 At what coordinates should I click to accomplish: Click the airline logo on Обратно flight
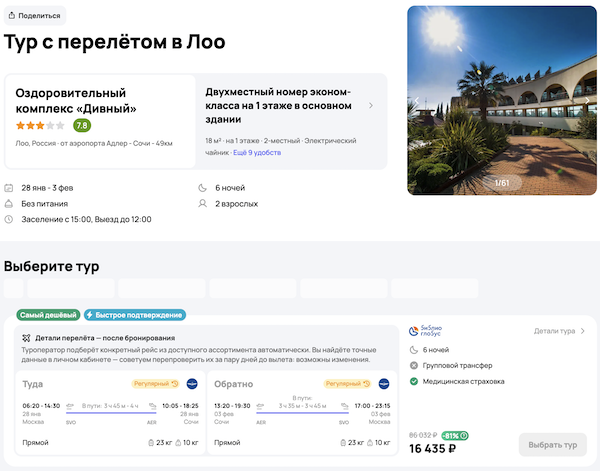click(383, 384)
